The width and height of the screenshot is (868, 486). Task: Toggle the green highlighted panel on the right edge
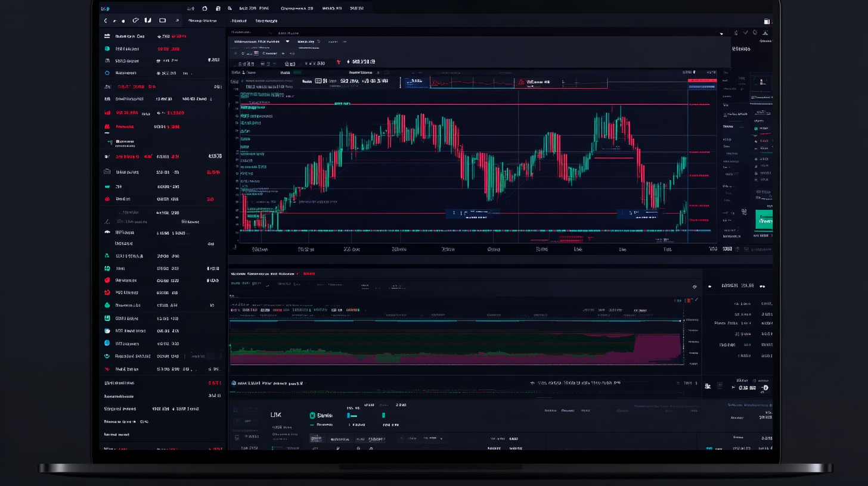pyautogui.click(x=765, y=220)
